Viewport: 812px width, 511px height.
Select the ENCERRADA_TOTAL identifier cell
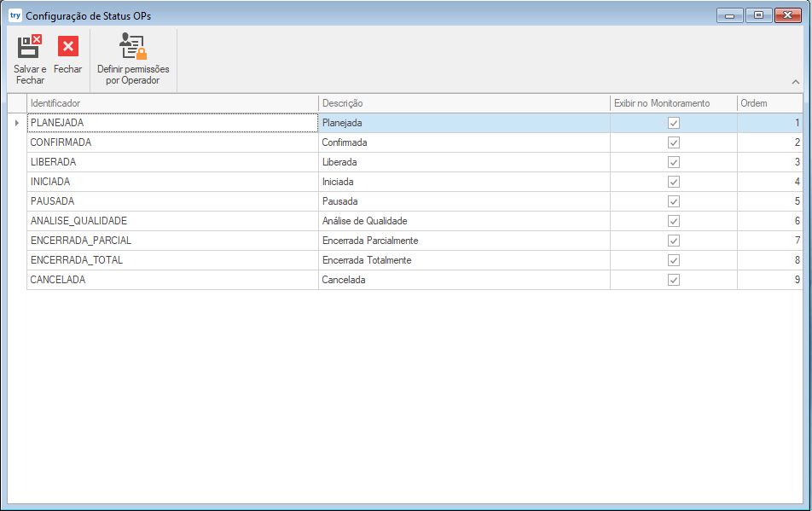[172, 260]
